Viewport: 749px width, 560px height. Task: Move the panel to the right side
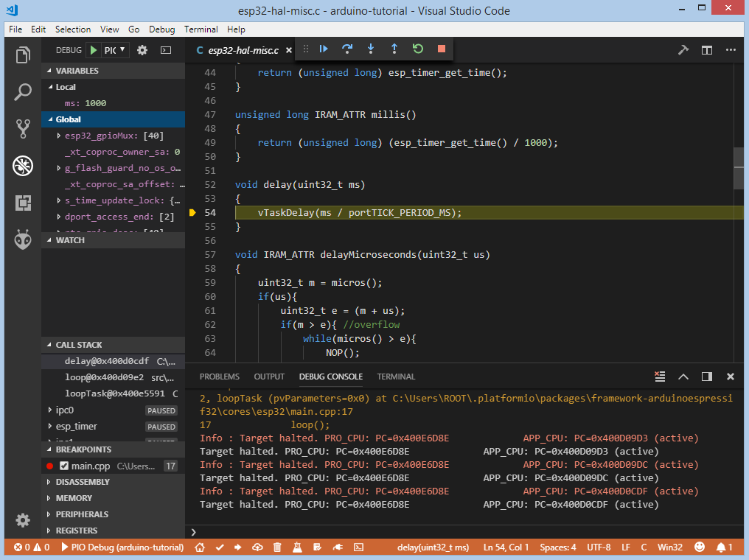[x=707, y=377]
